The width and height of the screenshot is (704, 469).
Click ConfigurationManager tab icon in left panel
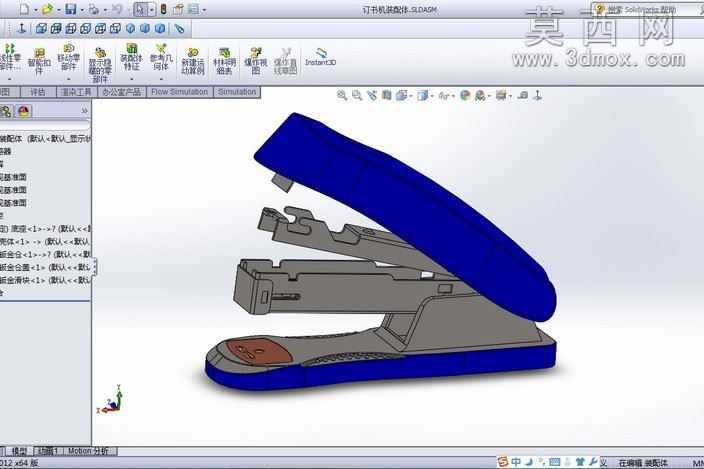coord(6,111)
